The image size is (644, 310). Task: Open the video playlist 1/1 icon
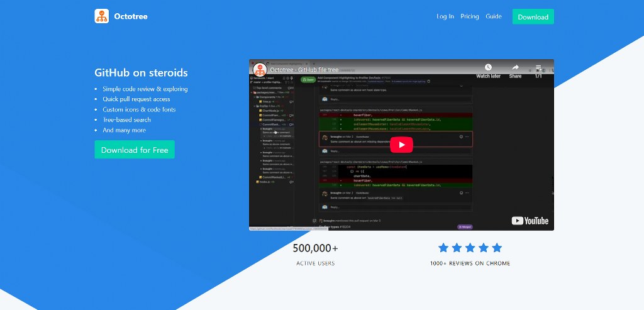(538, 67)
